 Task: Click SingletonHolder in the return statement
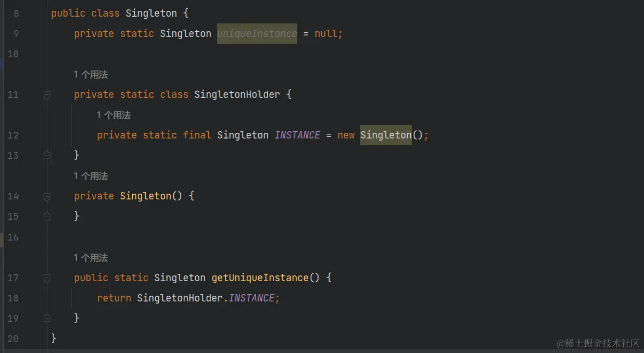click(x=180, y=298)
